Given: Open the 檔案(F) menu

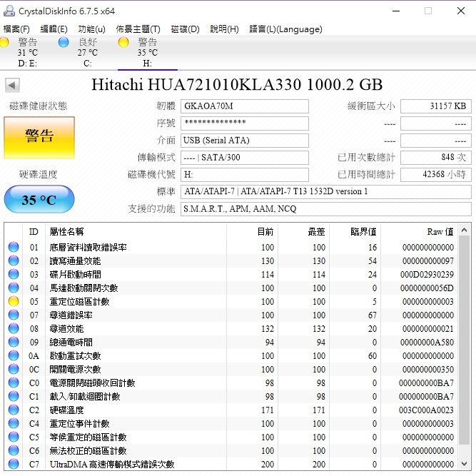Looking at the screenshot, I should click(x=16, y=29).
